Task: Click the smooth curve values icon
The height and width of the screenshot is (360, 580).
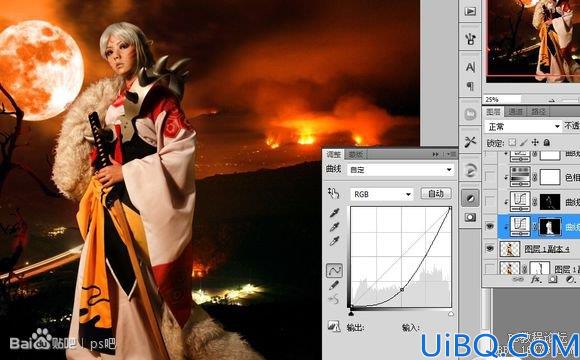Action: coord(334,299)
